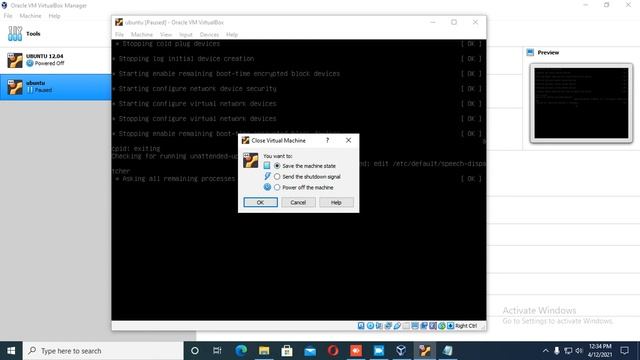Open Zoom app from taskbar
640x360 pixels.
click(x=379, y=351)
